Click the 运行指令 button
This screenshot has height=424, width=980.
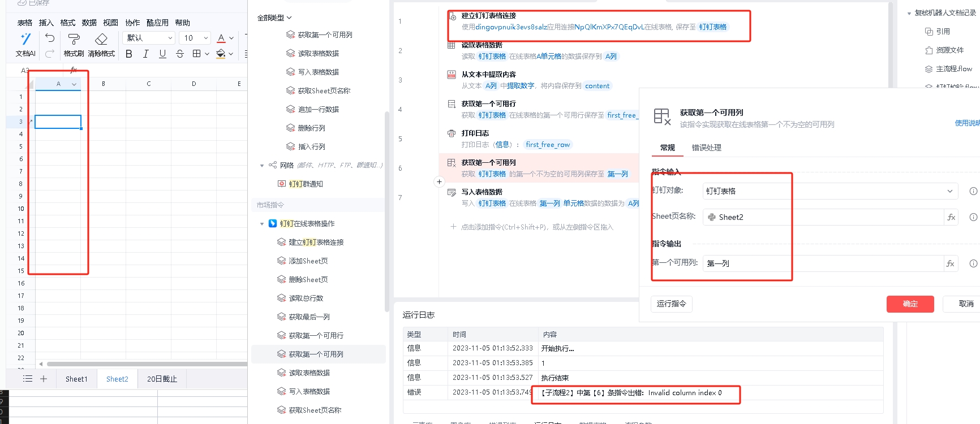(x=672, y=304)
